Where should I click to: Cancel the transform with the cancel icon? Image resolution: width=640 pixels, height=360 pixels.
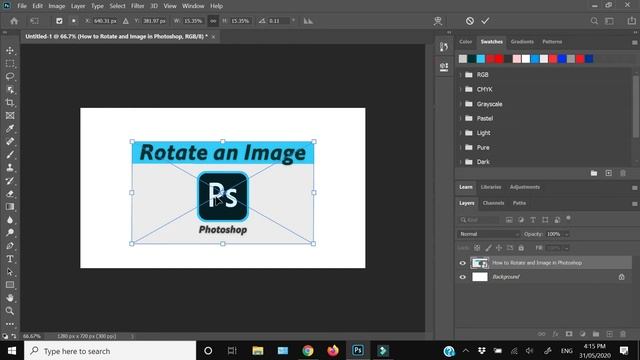pyautogui.click(x=470, y=21)
